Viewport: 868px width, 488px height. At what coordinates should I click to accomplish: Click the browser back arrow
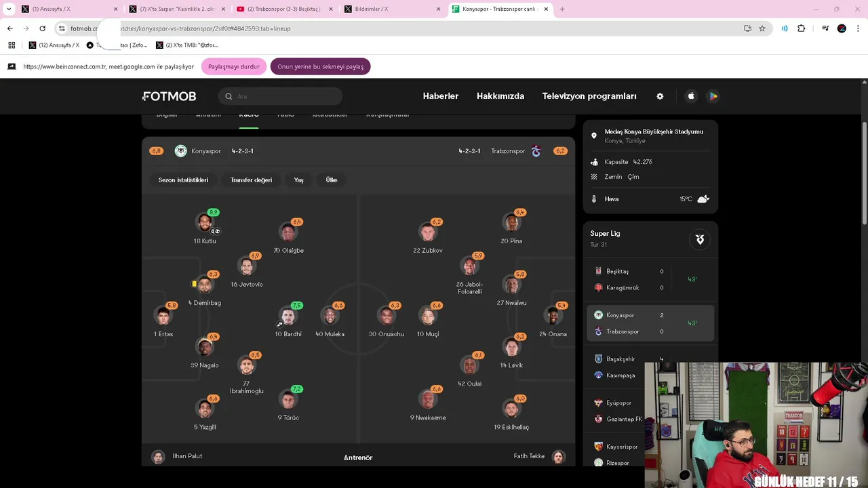9,28
